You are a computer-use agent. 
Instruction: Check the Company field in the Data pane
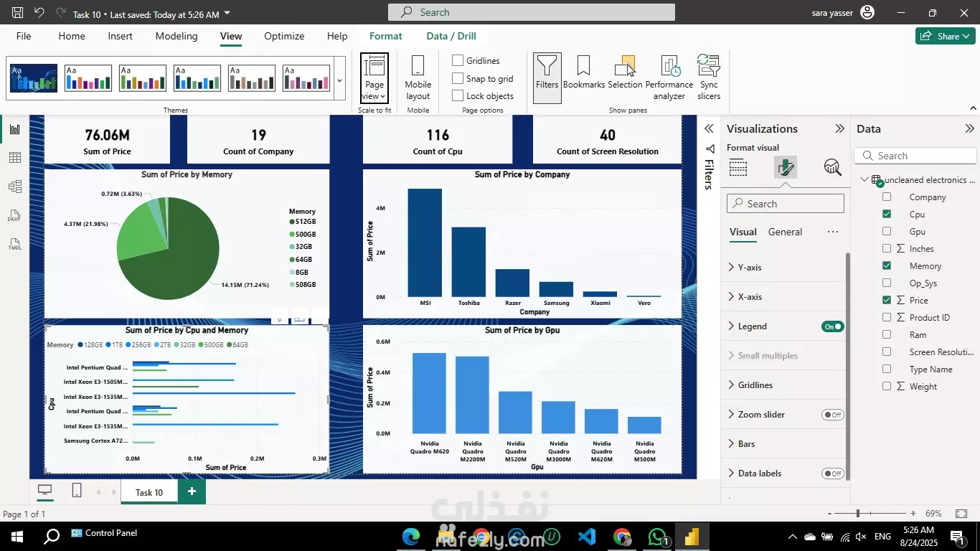887,197
